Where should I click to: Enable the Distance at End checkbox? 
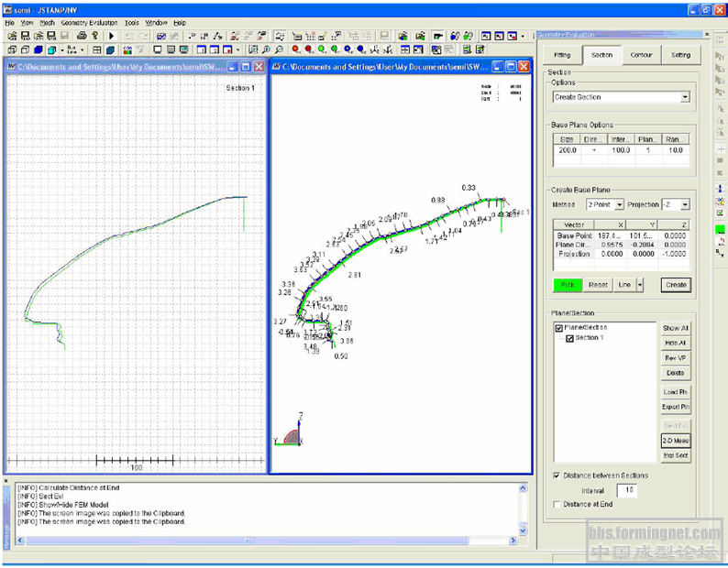click(x=557, y=504)
